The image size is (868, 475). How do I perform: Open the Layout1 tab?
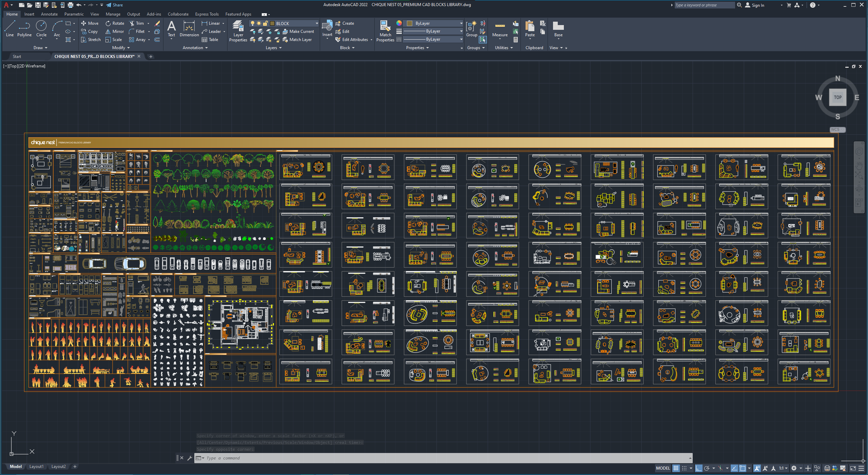[x=36, y=466]
